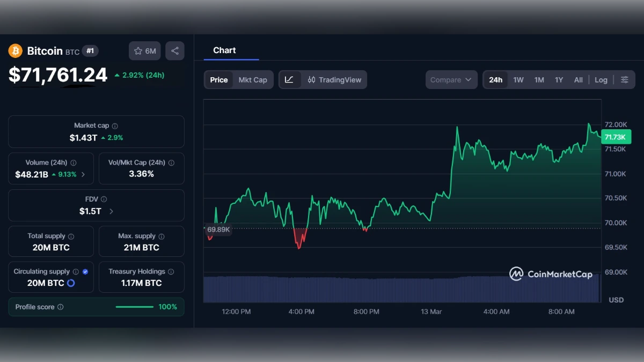Click the Chart heading link
Viewport: 644px width, 362px height.
[x=224, y=50]
